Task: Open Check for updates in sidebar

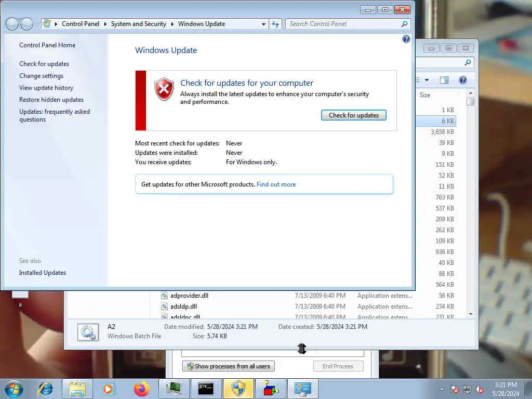Action: tap(44, 64)
